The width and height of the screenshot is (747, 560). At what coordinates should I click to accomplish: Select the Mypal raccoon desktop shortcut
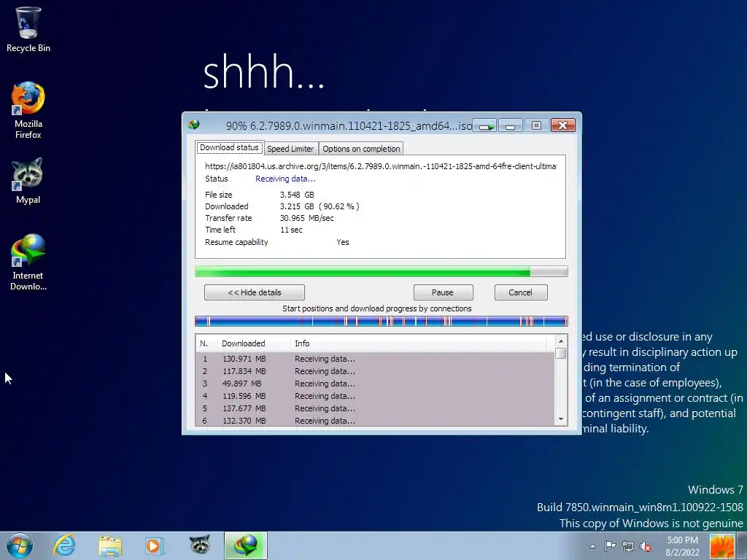[x=28, y=182]
